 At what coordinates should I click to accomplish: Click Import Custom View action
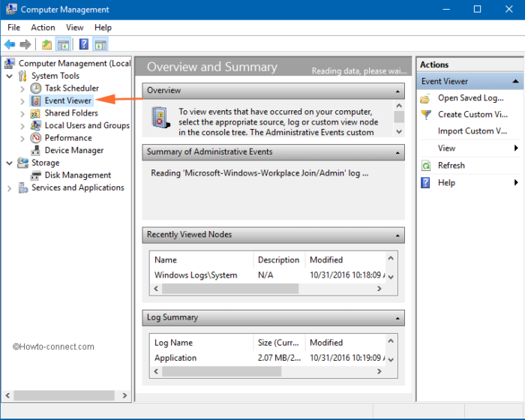click(472, 131)
